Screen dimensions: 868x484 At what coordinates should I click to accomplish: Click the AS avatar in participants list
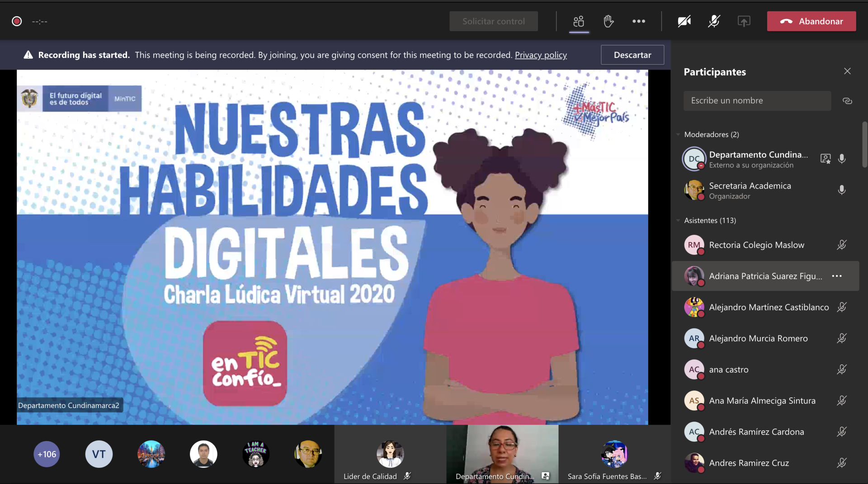coord(694,401)
